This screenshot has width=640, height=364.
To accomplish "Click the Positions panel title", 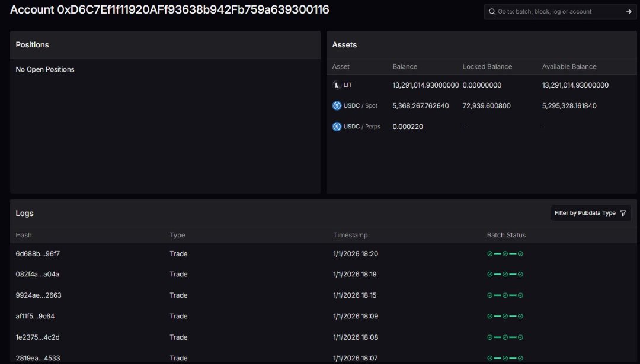I will 32,45.
